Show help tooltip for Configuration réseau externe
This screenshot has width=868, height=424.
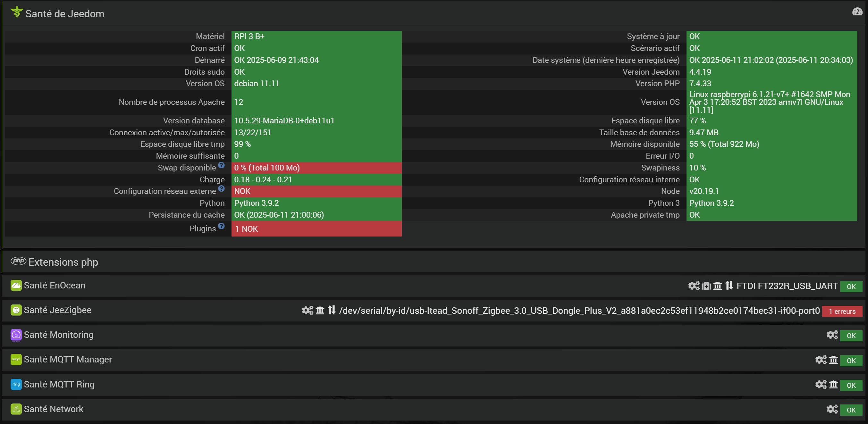221,188
